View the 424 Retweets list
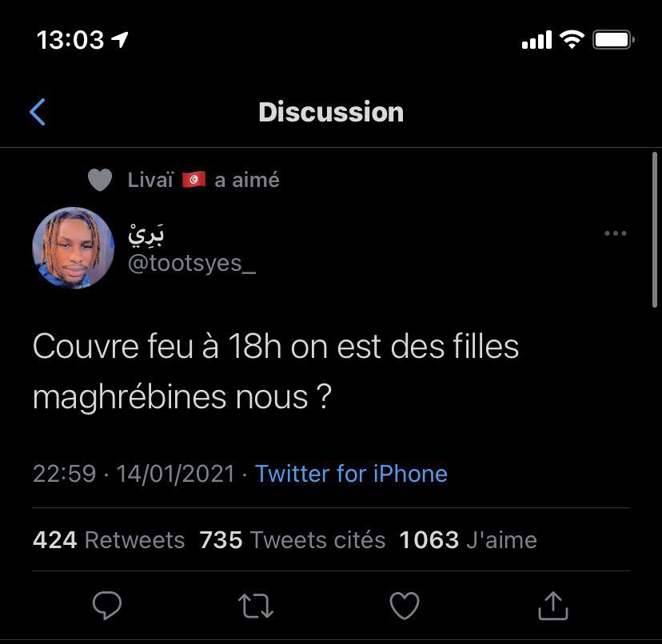The width and height of the screenshot is (662, 644). coord(109,540)
